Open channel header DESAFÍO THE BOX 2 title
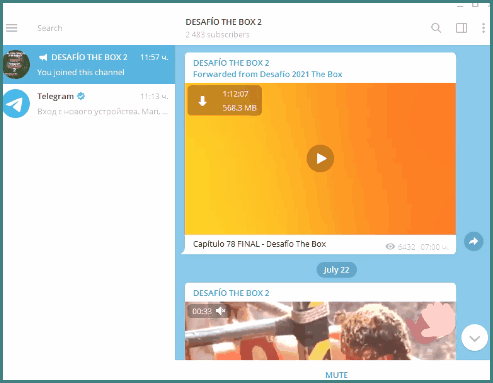Viewport: 493px width, 383px height. point(223,22)
